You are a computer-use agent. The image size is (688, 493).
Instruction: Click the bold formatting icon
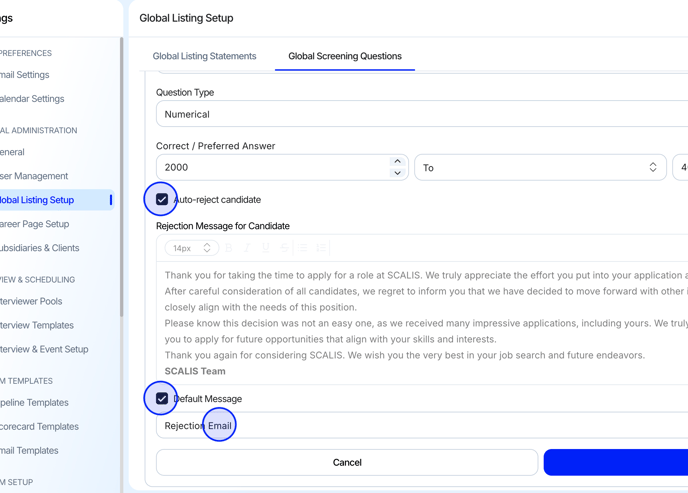229,248
